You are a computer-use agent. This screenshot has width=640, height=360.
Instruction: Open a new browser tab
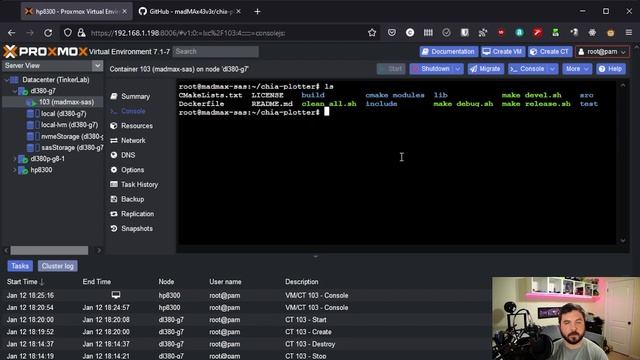coord(257,11)
